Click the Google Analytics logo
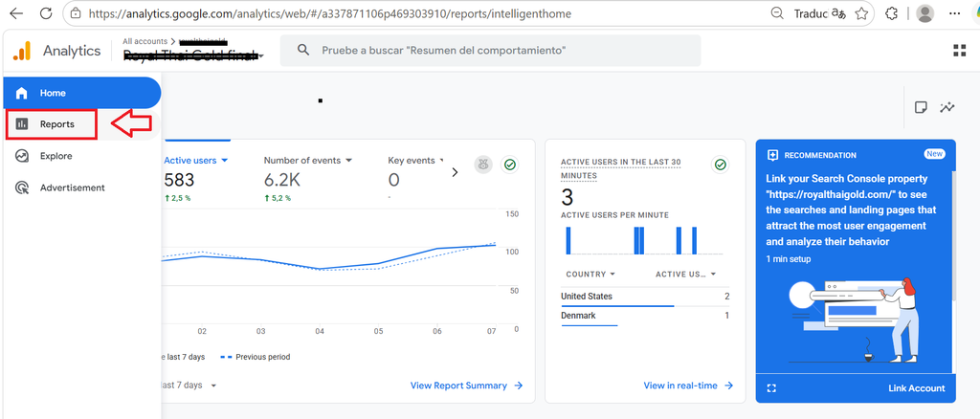The image size is (980, 419). 22,51
